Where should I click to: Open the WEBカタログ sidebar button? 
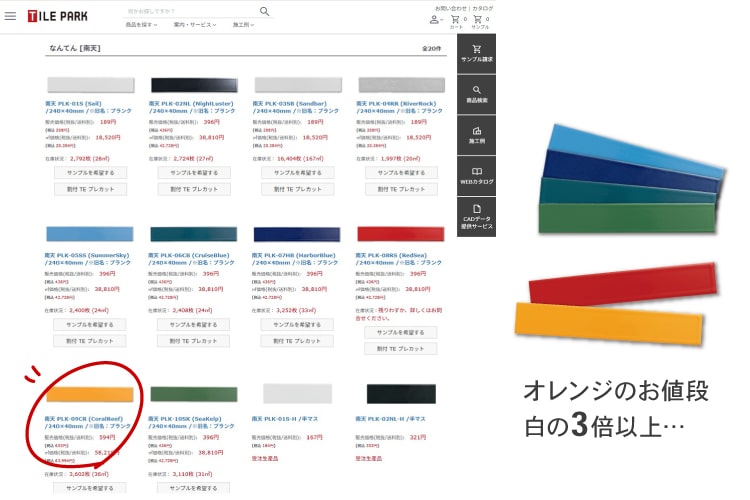[476, 176]
